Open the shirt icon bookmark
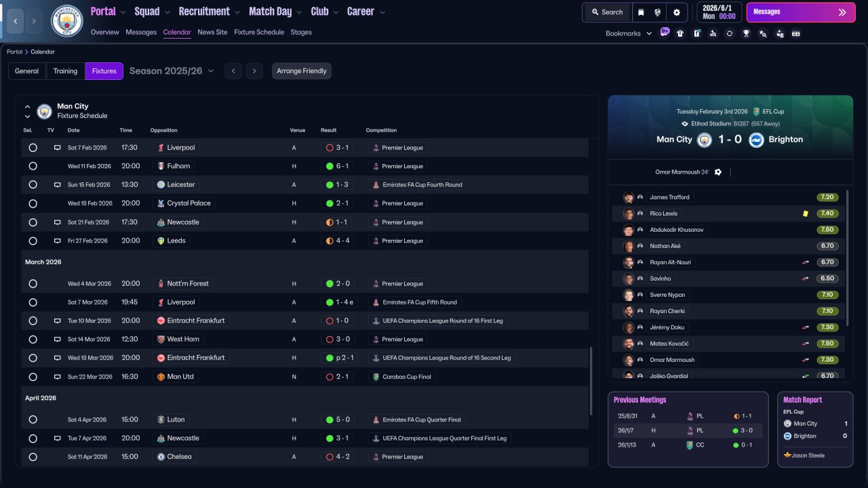Viewport: 868px width, 488px height. (x=680, y=33)
